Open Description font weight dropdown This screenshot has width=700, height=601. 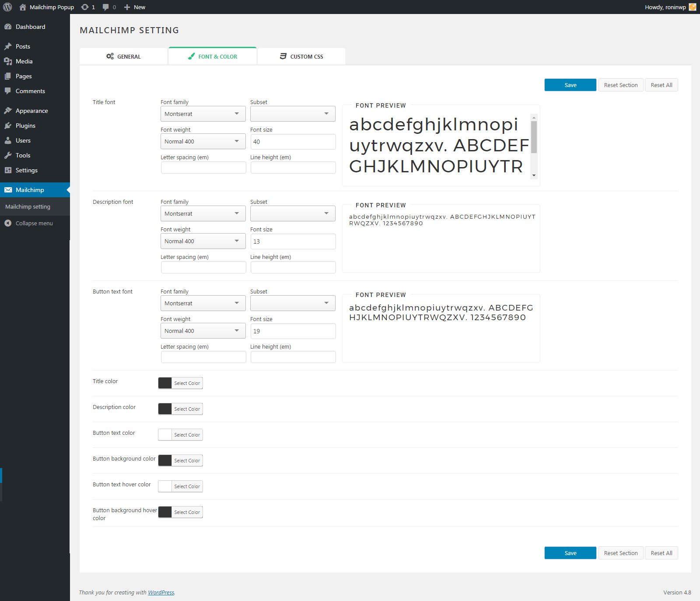click(x=203, y=241)
